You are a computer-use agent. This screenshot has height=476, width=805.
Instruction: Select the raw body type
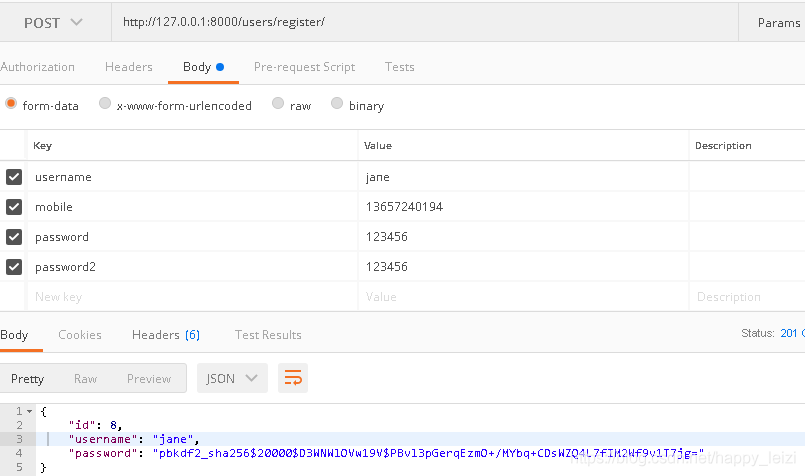(x=278, y=104)
